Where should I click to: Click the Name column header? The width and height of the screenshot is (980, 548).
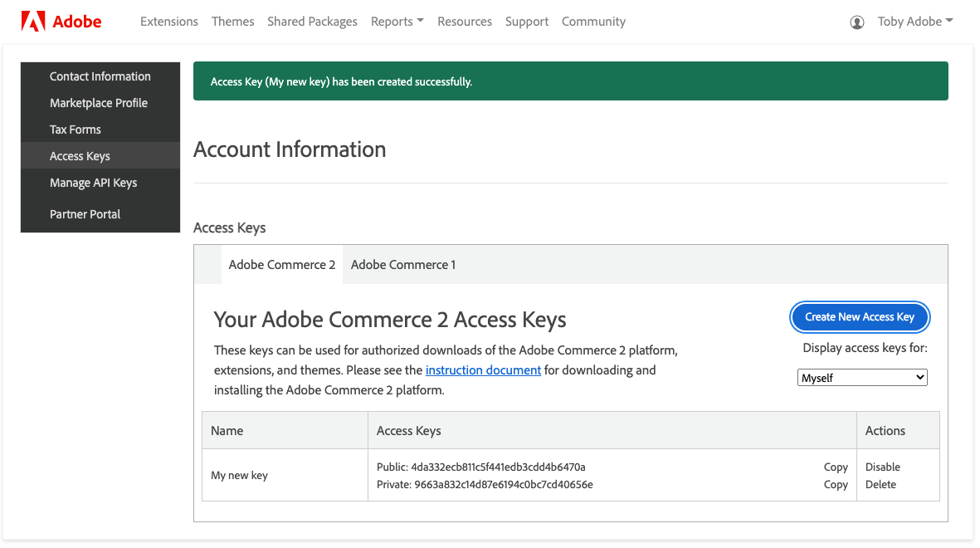point(285,430)
